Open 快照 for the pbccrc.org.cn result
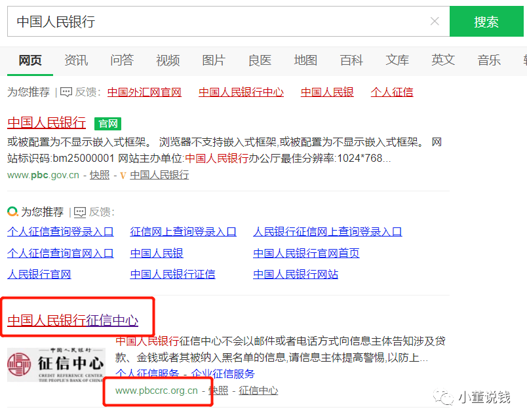Viewport: 527px width, 420px height. point(218,391)
